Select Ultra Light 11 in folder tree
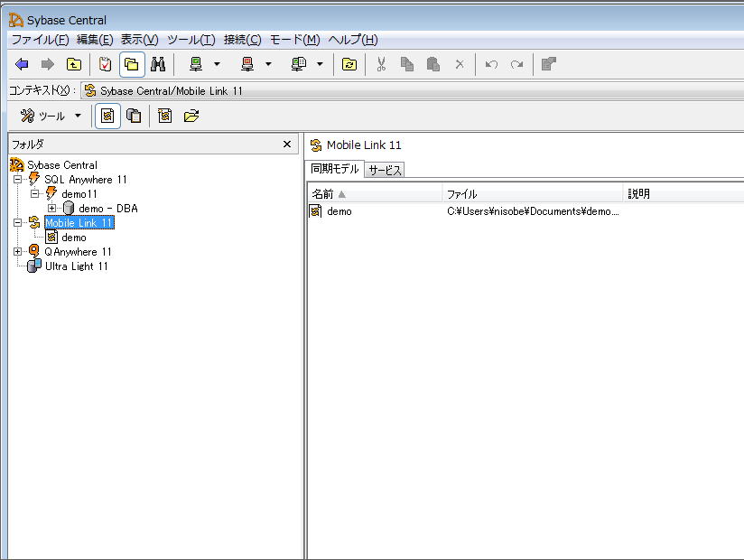The width and height of the screenshot is (744, 560). (76, 266)
